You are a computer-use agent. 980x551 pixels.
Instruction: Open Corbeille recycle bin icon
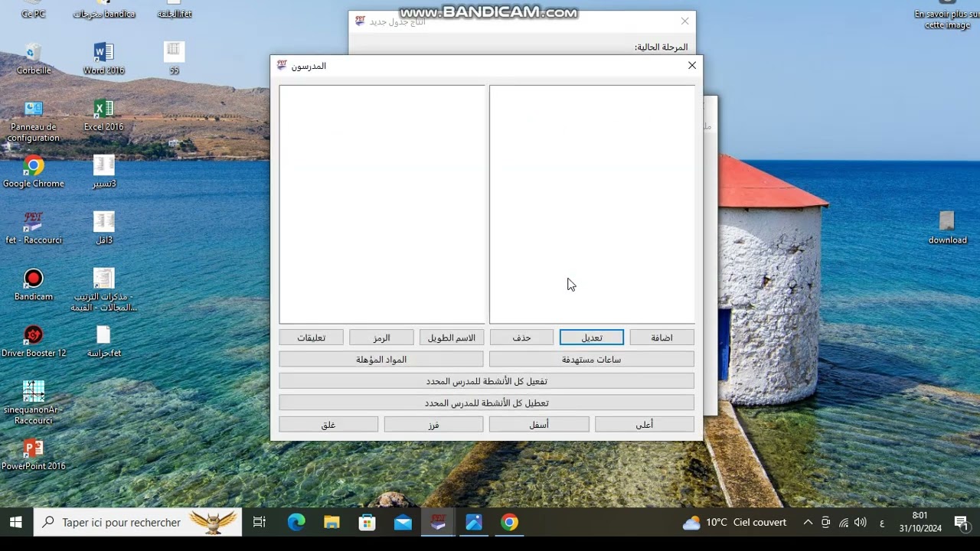[34, 59]
